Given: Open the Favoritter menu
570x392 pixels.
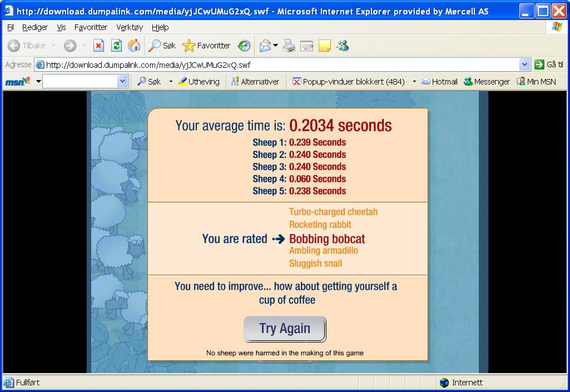Looking at the screenshot, I should tap(91, 27).
